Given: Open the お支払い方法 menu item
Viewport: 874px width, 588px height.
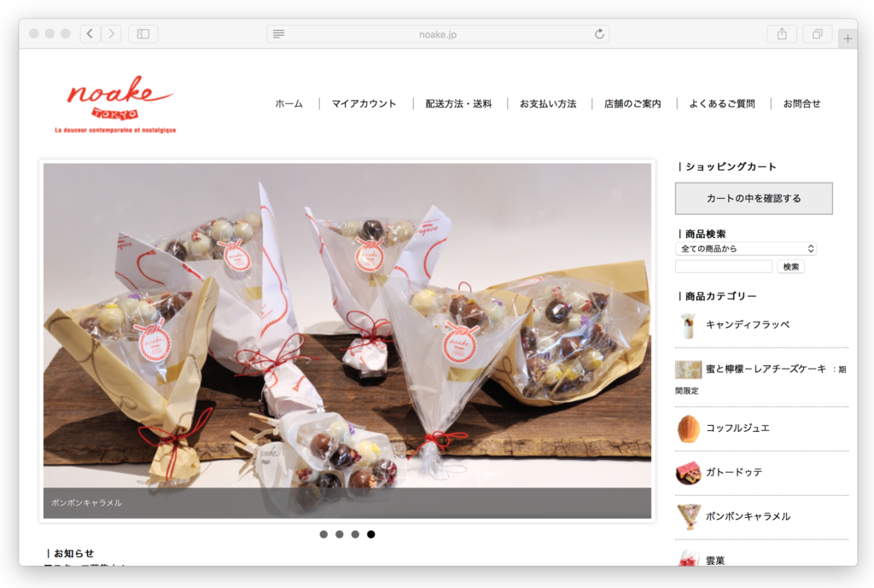Looking at the screenshot, I should pyautogui.click(x=548, y=103).
